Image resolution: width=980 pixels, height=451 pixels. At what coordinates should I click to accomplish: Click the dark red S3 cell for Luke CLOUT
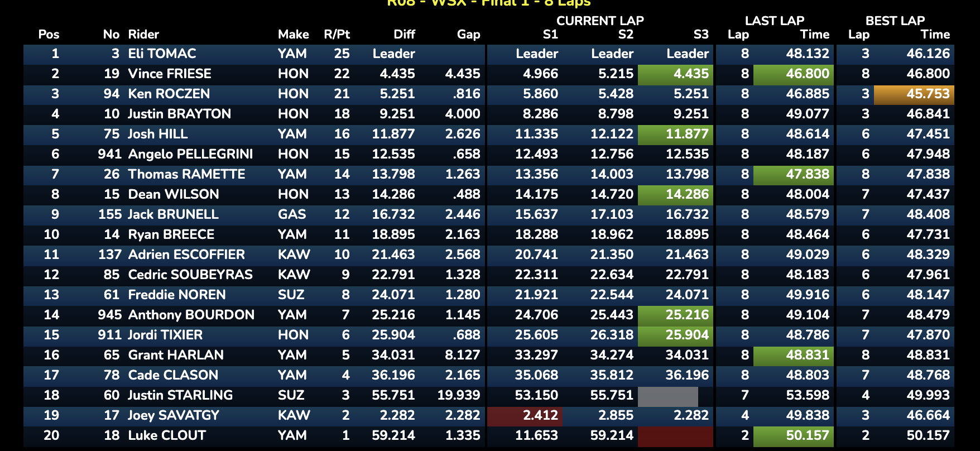click(x=675, y=436)
